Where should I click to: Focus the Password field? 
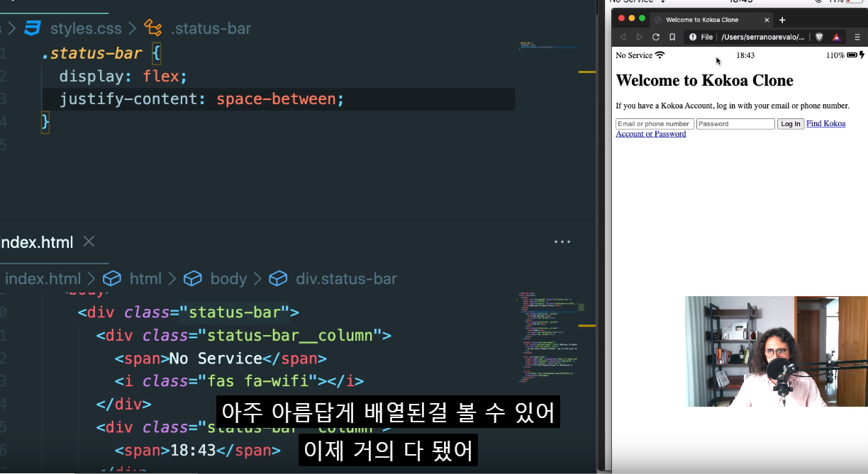coord(735,124)
